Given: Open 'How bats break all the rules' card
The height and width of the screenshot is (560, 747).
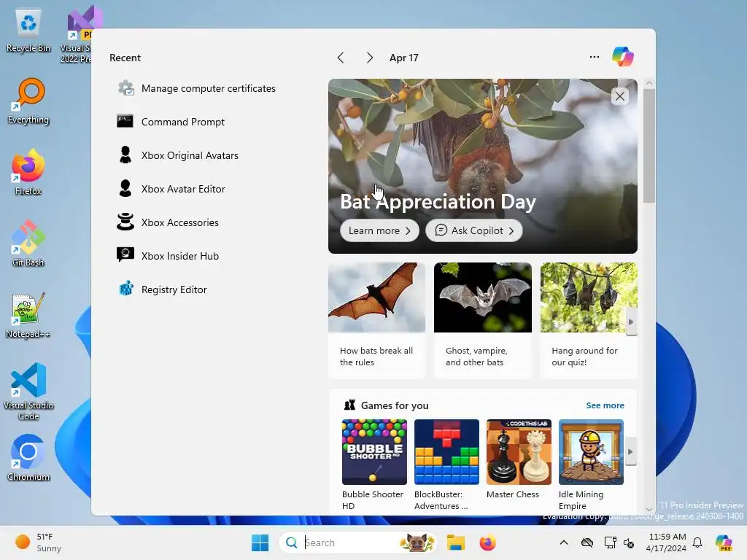Looking at the screenshot, I should (377, 320).
